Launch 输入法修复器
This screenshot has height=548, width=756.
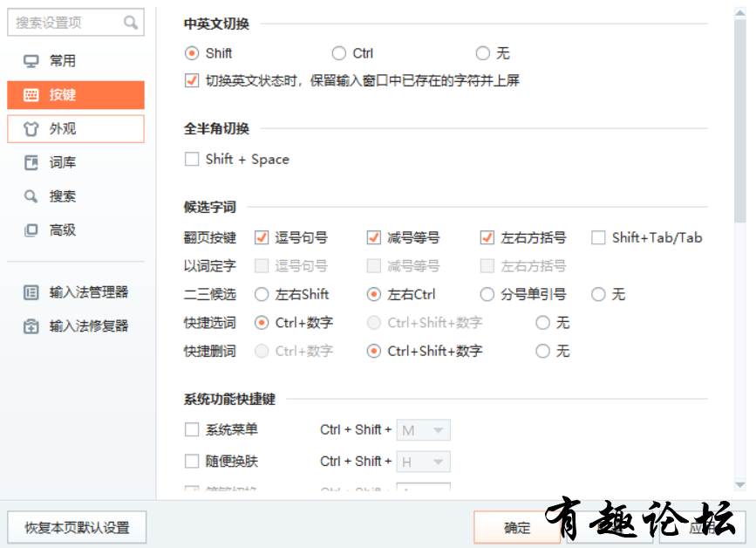tap(76, 326)
